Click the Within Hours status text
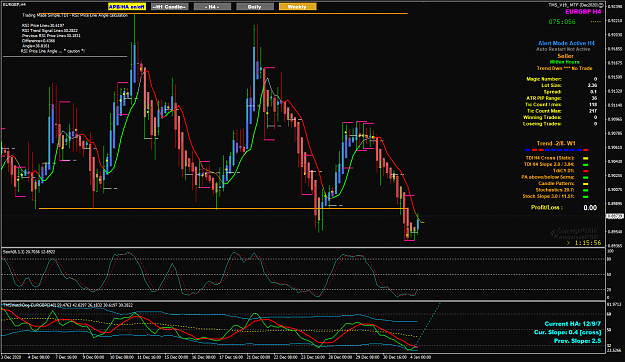625x362 pixels. pos(564,62)
